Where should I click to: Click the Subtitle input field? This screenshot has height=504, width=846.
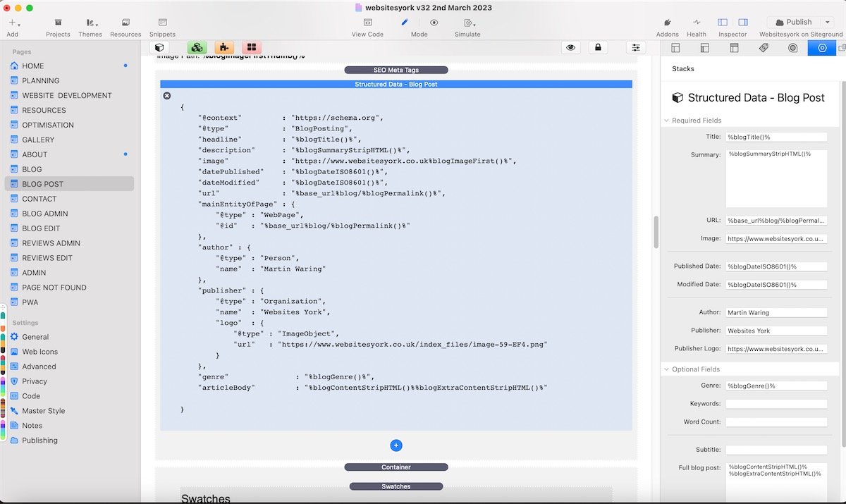point(776,450)
